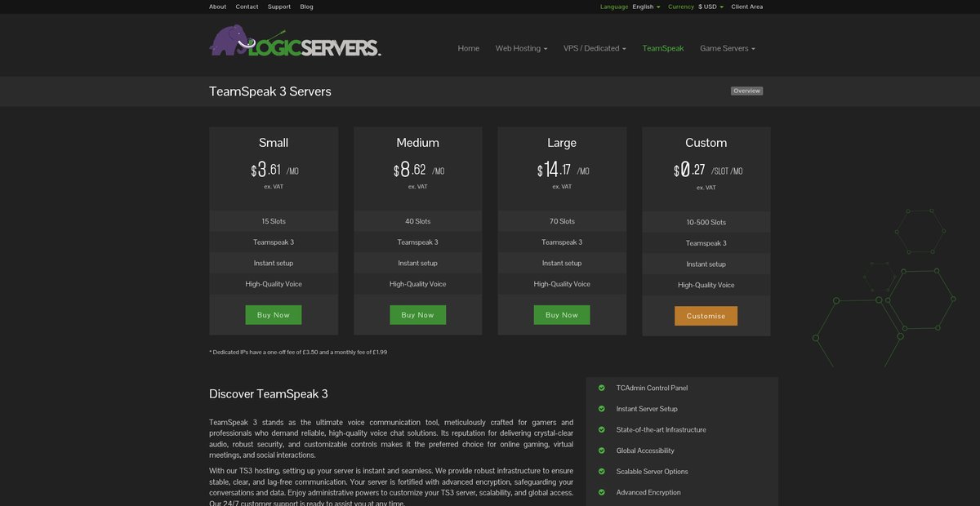This screenshot has width=980, height=506.
Task: Click Global Accessibility feature text
Action: (645, 451)
